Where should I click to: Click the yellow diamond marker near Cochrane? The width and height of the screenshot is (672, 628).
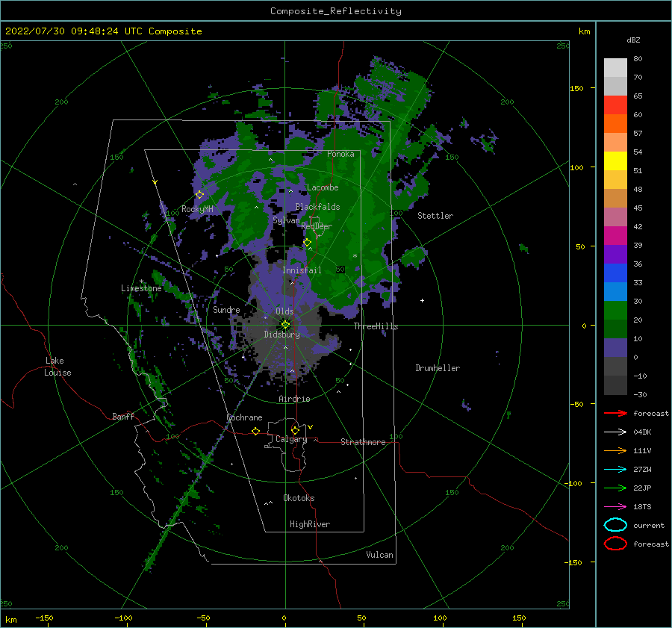pos(256,431)
